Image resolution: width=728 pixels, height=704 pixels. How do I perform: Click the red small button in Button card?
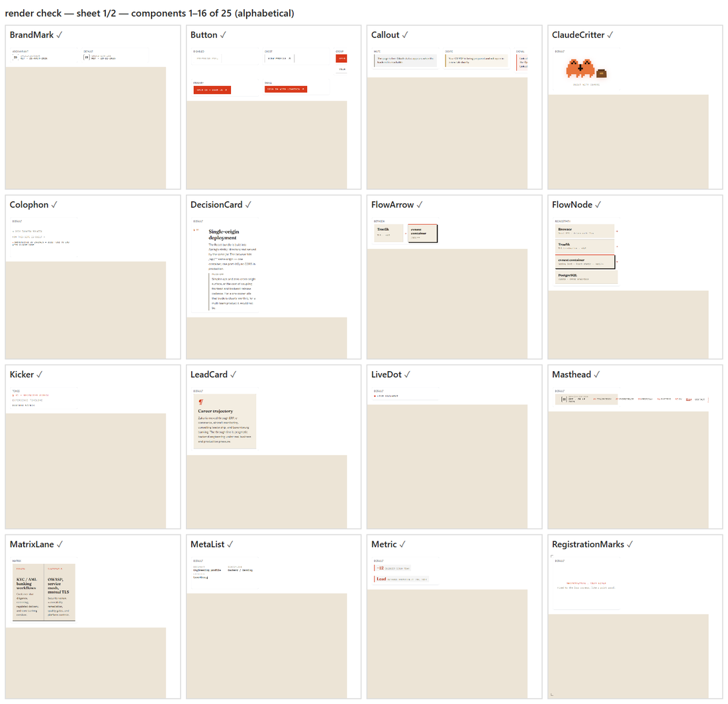click(x=285, y=89)
